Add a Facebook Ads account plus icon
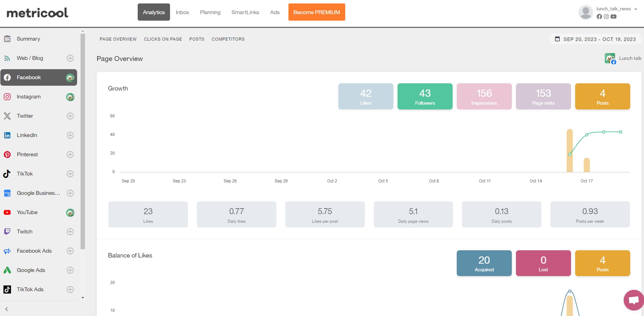The width and height of the screenshot is (644, 316). [70, 251]
